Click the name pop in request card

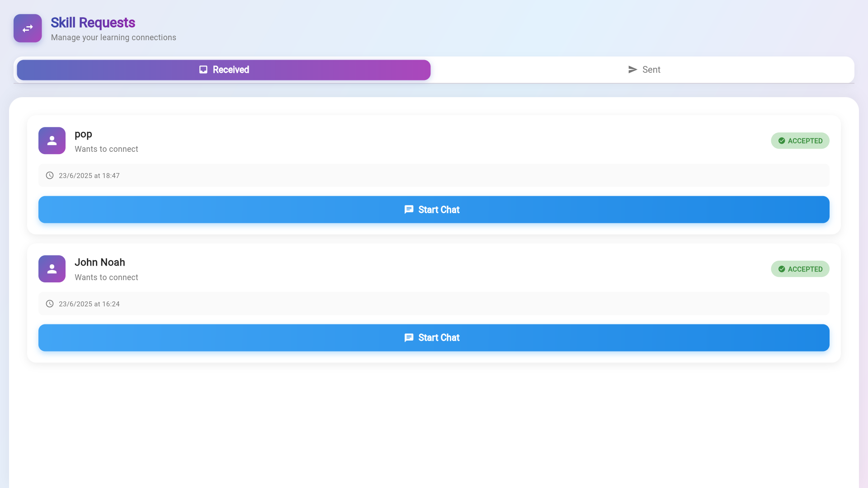83,134
